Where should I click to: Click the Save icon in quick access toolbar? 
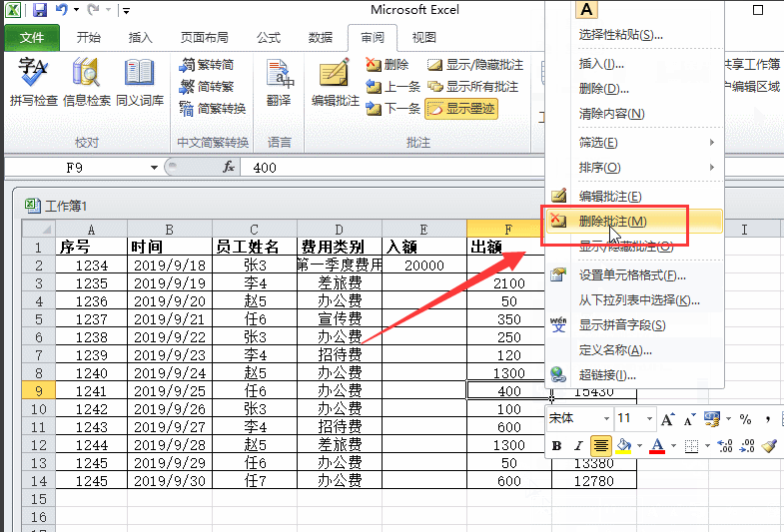point(39,10)
